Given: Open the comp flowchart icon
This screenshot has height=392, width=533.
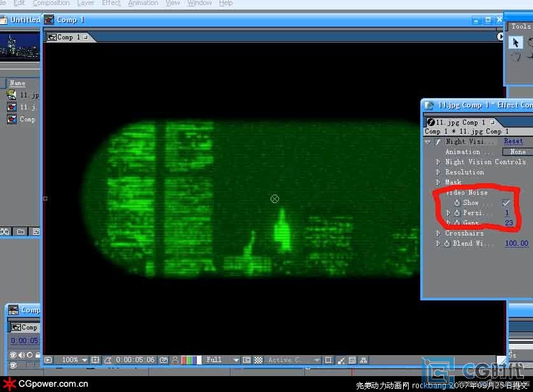Looking at the screenshot, I should [364, 360].
